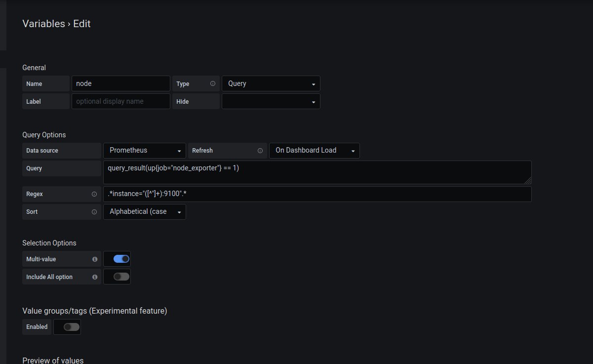The width and height of the screenshot is (593, 364).
Task: Enable the Include All option switch
Action: click(x=121, y=277)
